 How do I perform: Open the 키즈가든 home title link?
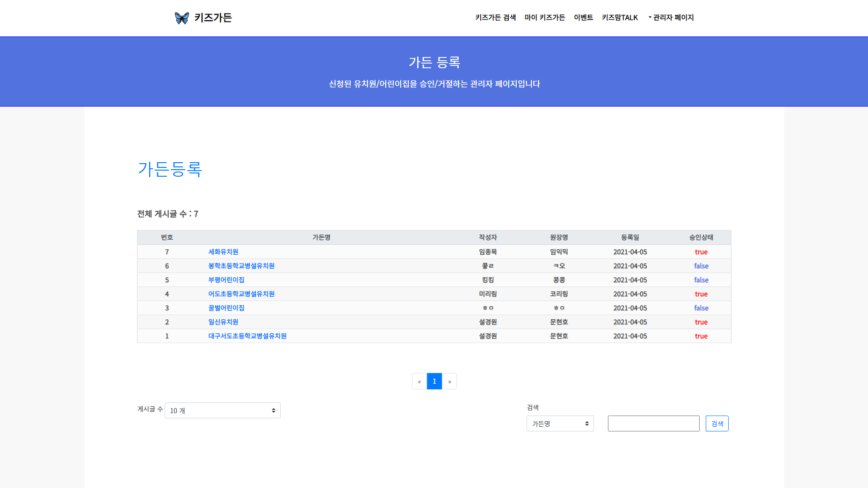pos(213,18)
